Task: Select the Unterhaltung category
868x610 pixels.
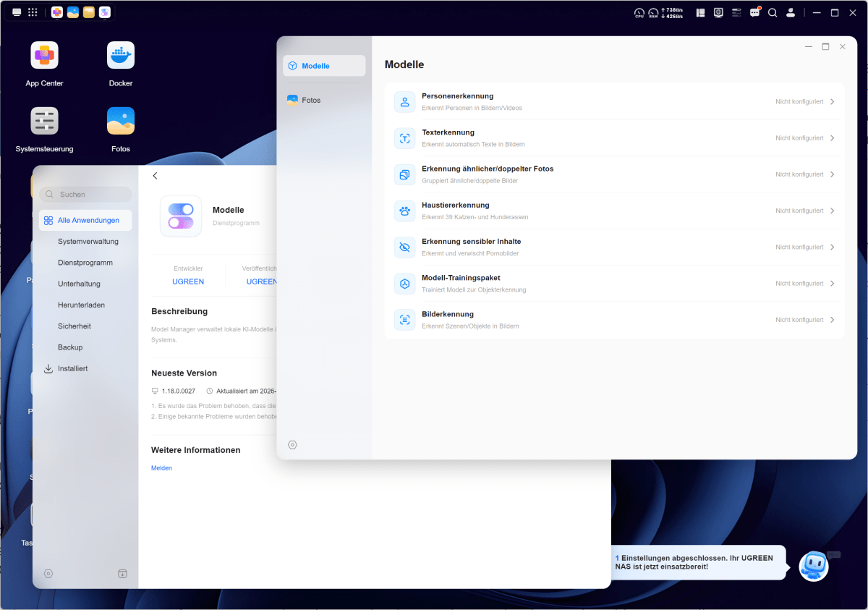Action: coord(79,284)
